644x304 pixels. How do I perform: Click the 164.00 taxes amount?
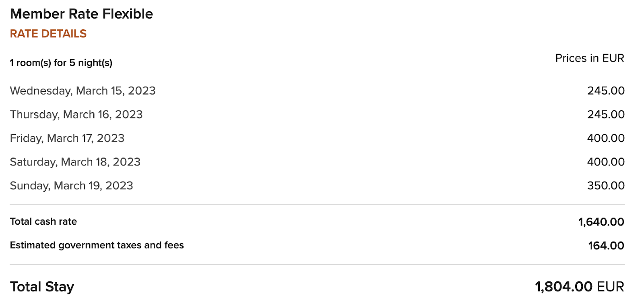(606, 246)
